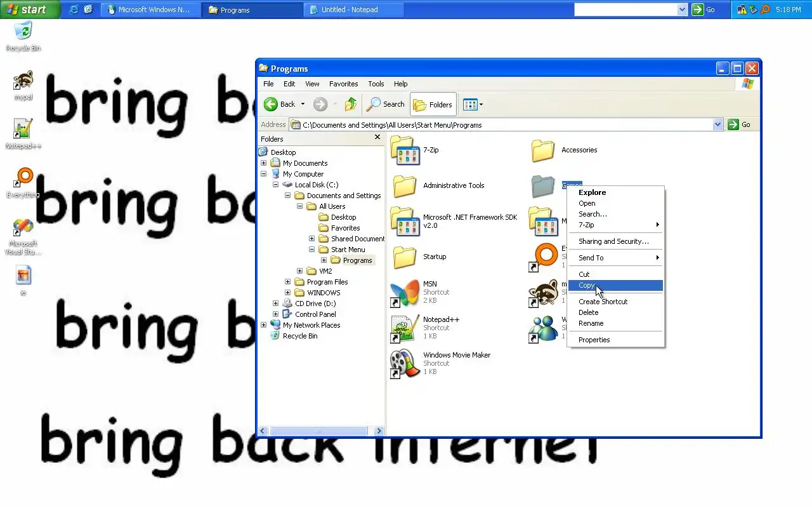Expand My Documents in folder tree
The height and width of the screenshot is (508, 812).
[263, 163]
